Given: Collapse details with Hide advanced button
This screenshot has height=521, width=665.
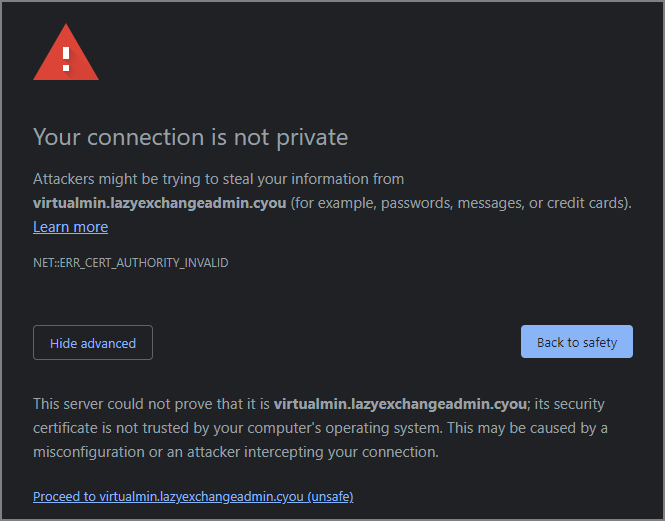Looking at the screenshot, I should pyautogui.click(x=93, y=342).
